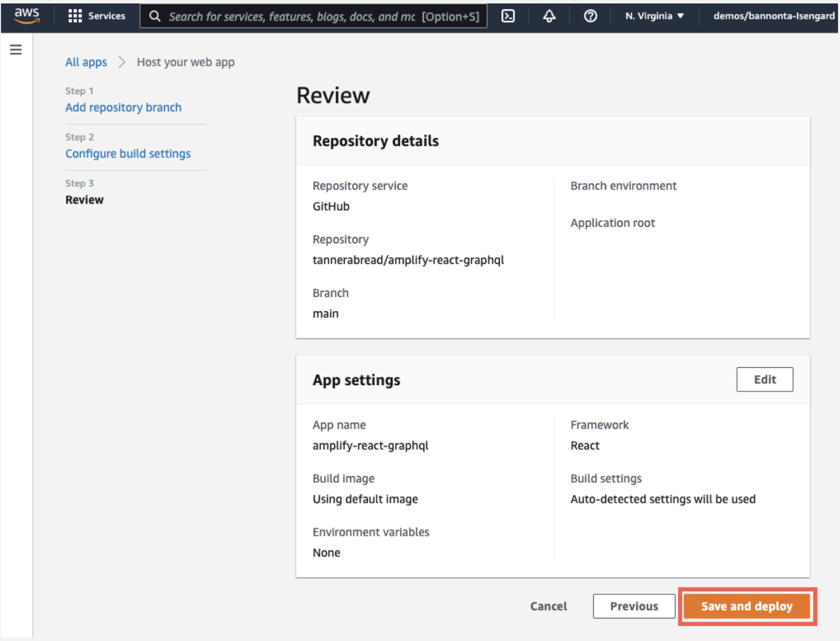Select the Review step in sidebar

(85, 200)
